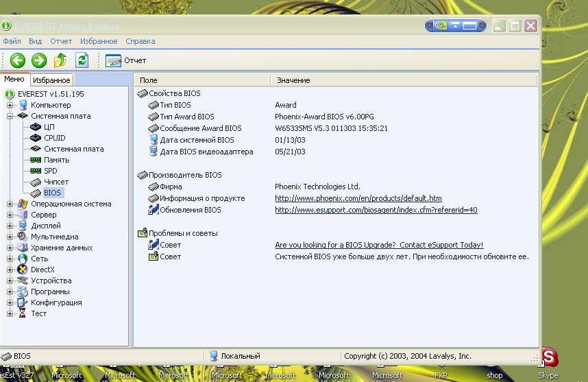Select the EVEREST v1.51.195 root node
Image resolution: width=588 pixels, height=382 pixels.
coord(51,94)
